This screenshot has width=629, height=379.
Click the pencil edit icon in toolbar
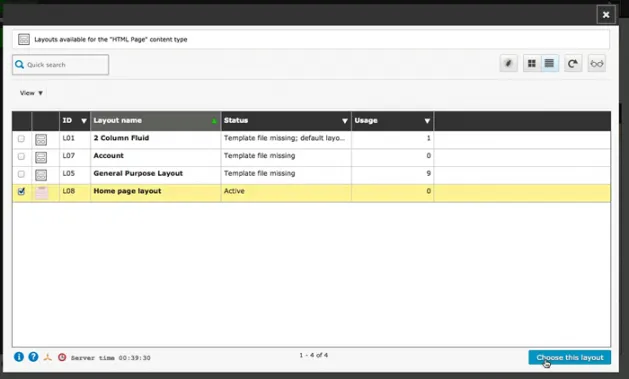click(508, 63)
